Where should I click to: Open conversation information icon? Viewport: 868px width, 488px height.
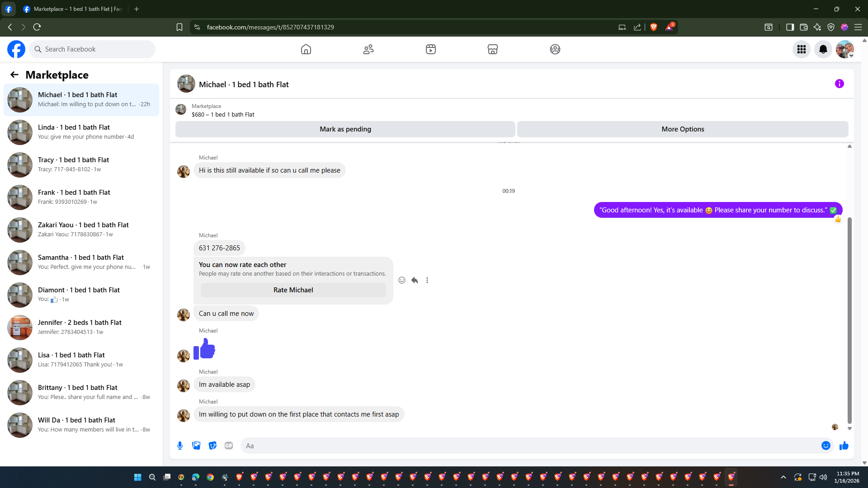pyautogui.click(x=839, y=84)
